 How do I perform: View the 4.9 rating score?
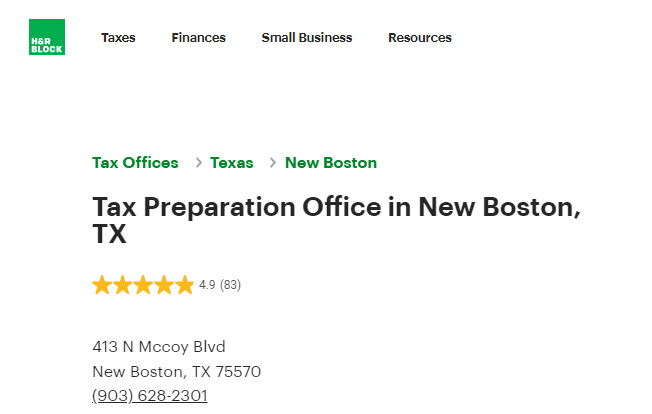coord(207,285)
